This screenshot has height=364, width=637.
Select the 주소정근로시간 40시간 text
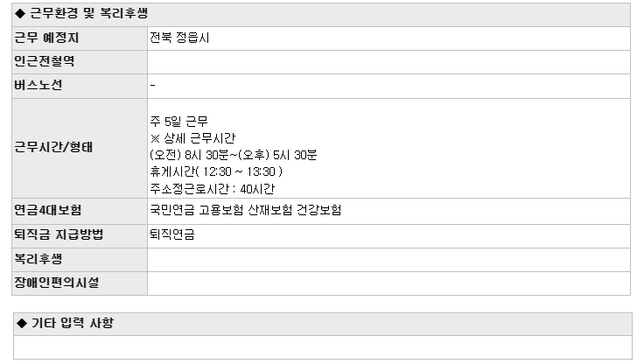click(x=212, y=188)
